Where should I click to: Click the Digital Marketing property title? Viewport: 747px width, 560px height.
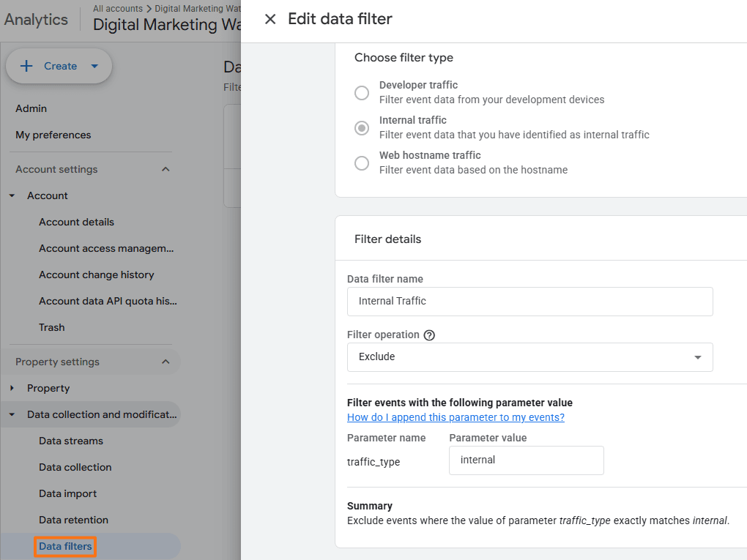tap(167, 24)
